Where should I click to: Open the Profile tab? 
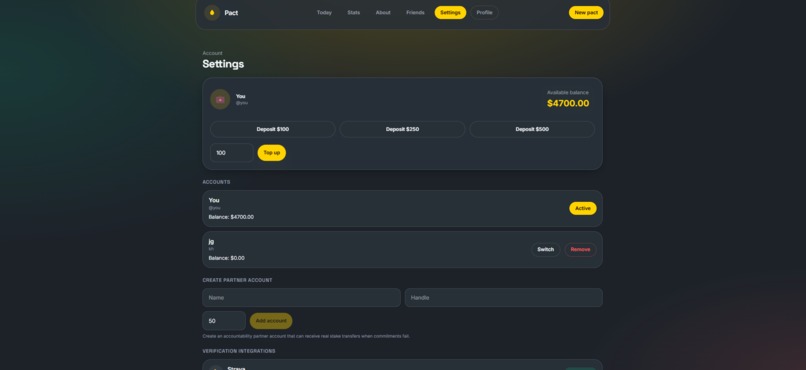pos(484,13)
